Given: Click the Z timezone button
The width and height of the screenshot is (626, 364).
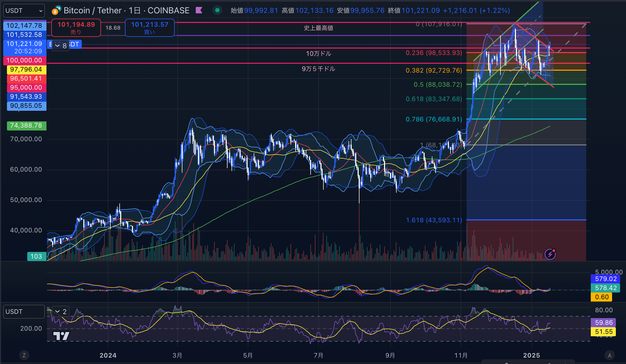Looking at the screenshot, I should click(x=24, y=355).
